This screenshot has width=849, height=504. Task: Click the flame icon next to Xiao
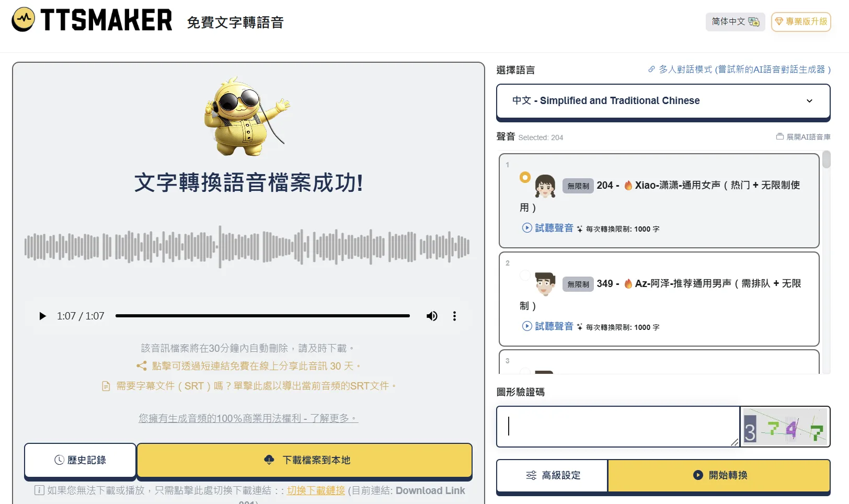point(628,185)
